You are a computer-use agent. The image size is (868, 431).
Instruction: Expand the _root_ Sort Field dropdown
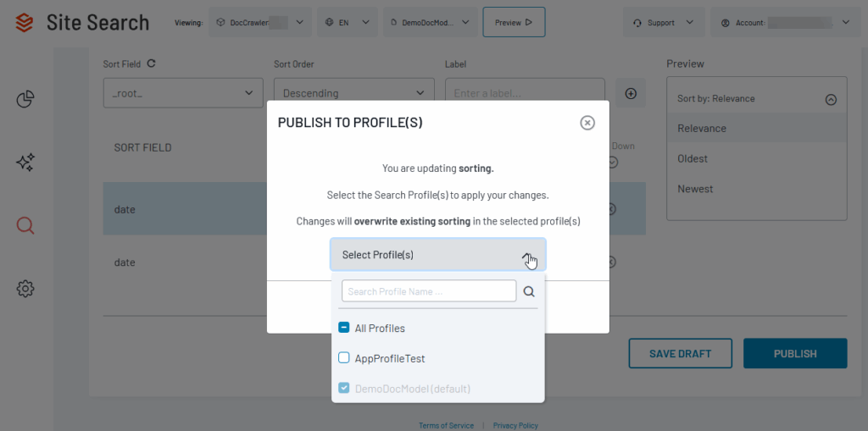click(182, 93)
